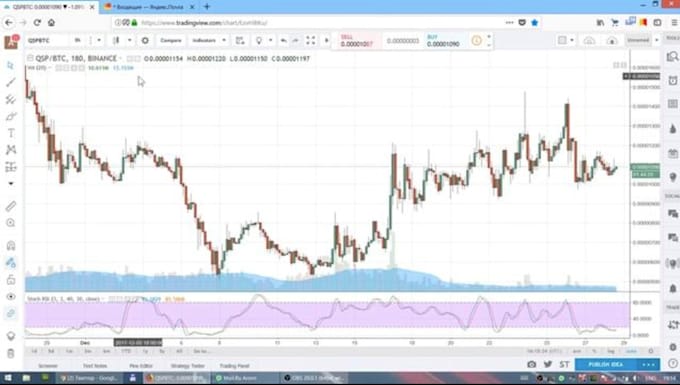Click the Ideas lightbulb icon in top toolbar
This screenshot has width=680, height=385.
click(x=259, y=40)
